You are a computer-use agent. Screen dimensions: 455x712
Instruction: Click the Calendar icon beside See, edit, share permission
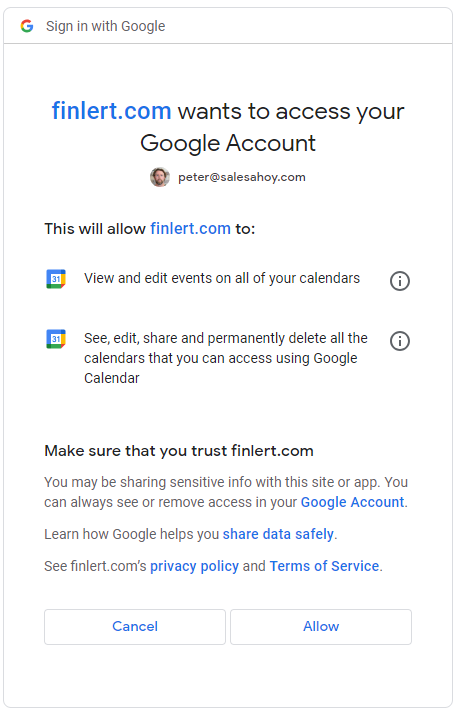coord(56,339)
